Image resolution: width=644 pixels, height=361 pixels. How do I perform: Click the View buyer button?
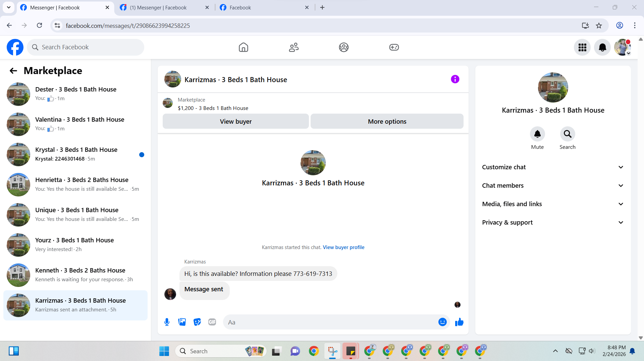coord(235,121)
